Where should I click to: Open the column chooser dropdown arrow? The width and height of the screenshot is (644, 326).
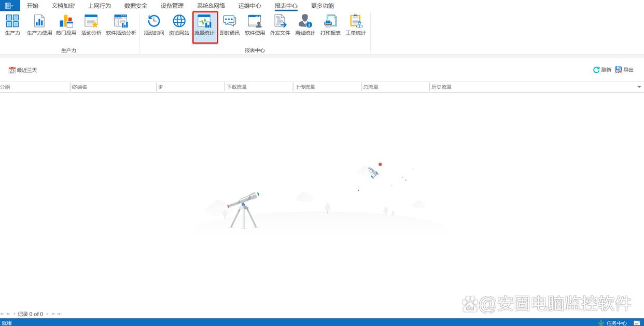[x=639, y=87]
